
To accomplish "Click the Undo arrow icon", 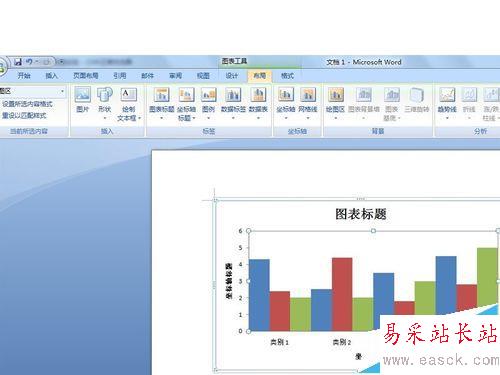I will click(x=30, y=62).
